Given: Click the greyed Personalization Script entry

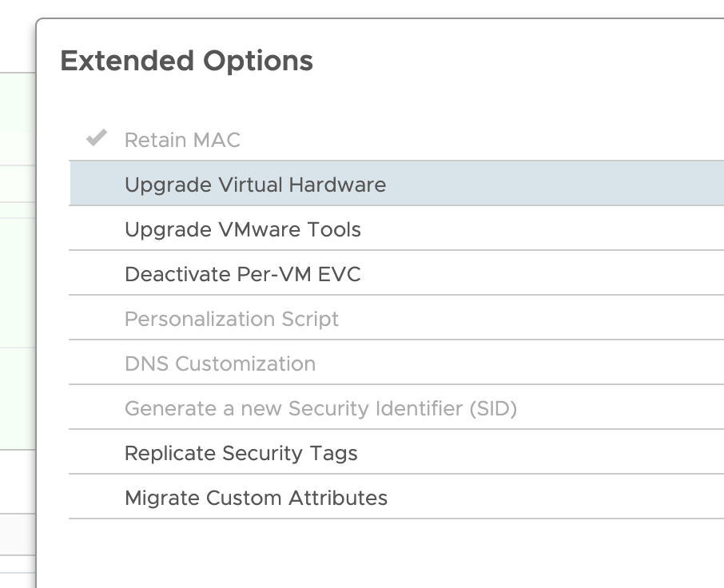Looking at the screenshot, I should [x=232, y=319].
